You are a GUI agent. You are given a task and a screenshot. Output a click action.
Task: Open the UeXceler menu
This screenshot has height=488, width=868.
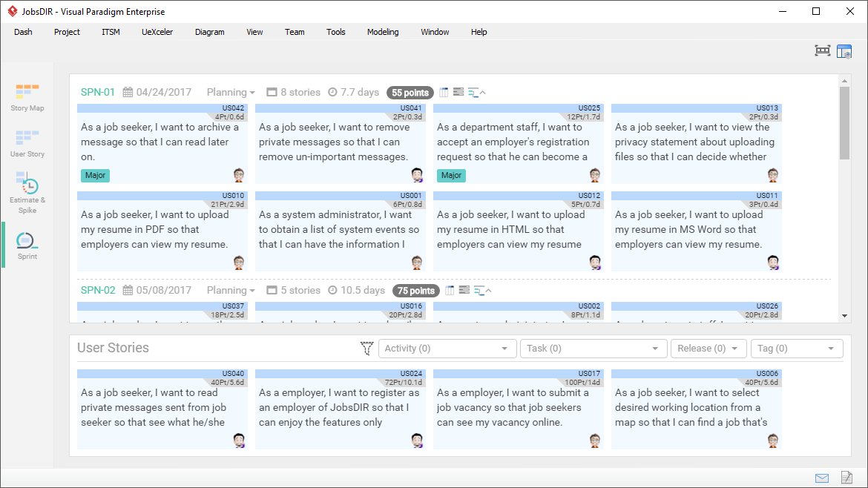point(157,32)
